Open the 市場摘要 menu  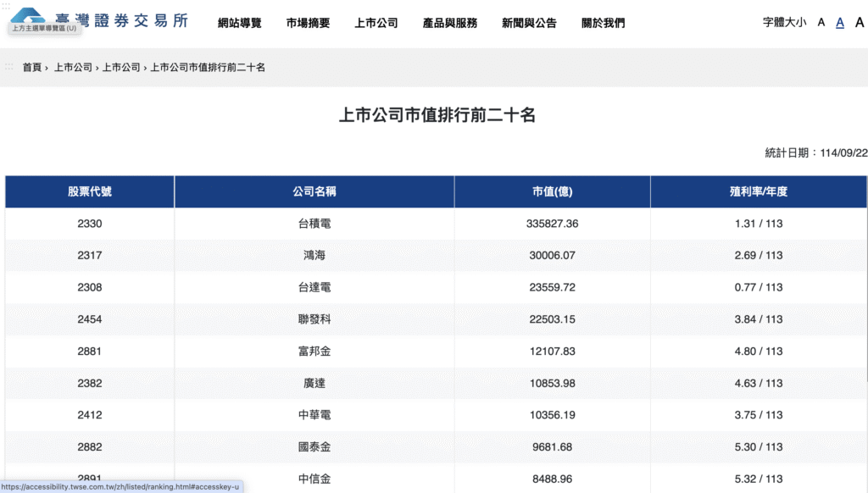[x=309, y=23]
